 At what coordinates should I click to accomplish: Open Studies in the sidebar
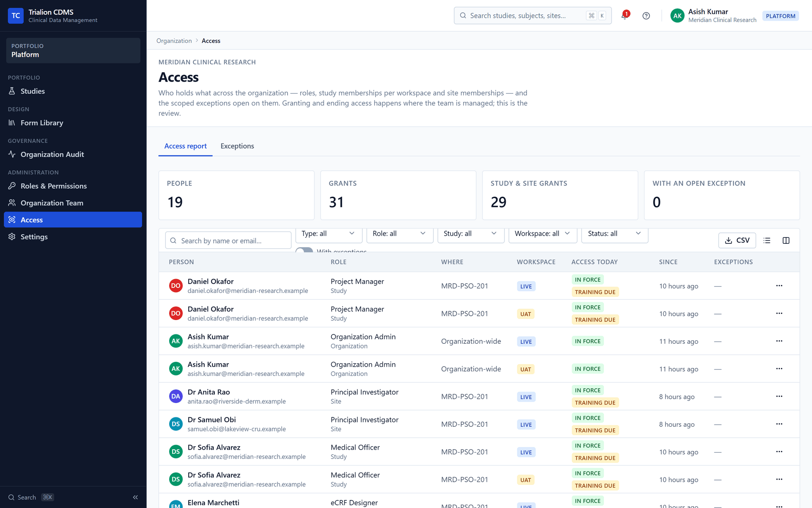click(x=73, y=91)
